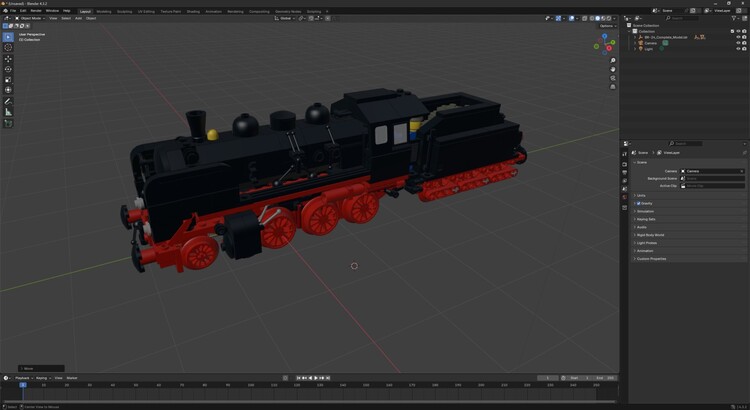Hide the Camera object in viewport

click(x=738, y=43)
